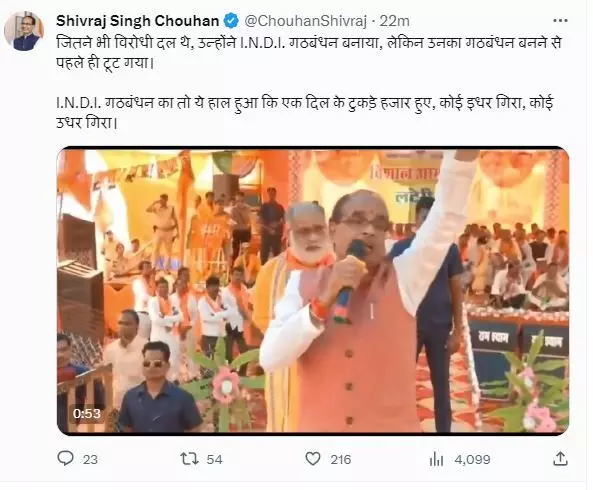Image resolution: width=593 pixels, height=490 pixels.
Task: Open the reply comment icon
Action: (65, 459)
